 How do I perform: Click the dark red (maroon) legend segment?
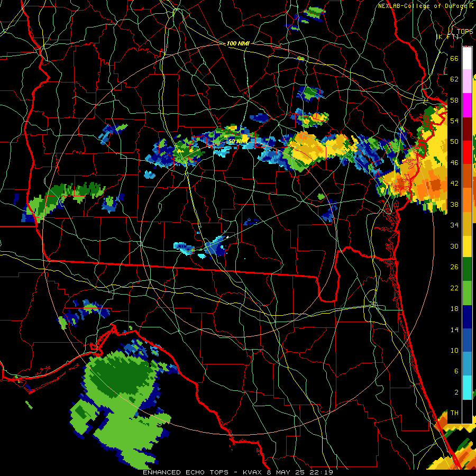pos(467,129)
